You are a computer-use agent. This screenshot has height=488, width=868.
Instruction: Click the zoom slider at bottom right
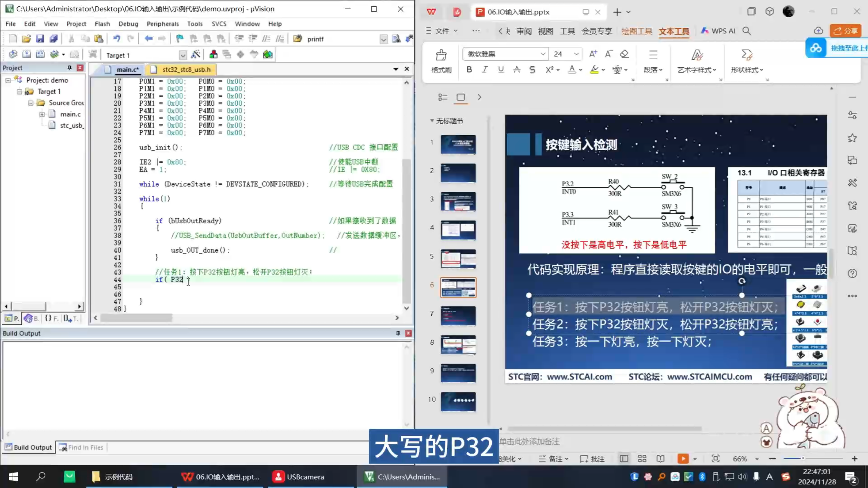click(x=803, y=459)
